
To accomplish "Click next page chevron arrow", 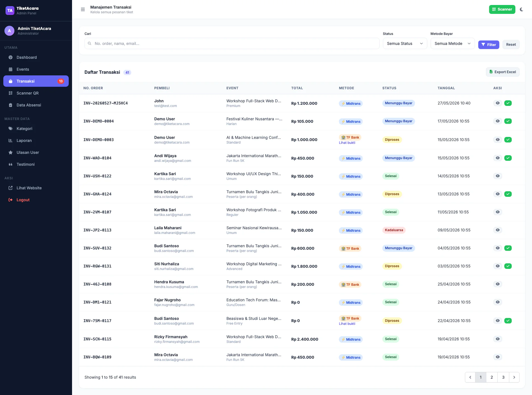I will pyautogui.click(x=514, y=377).
